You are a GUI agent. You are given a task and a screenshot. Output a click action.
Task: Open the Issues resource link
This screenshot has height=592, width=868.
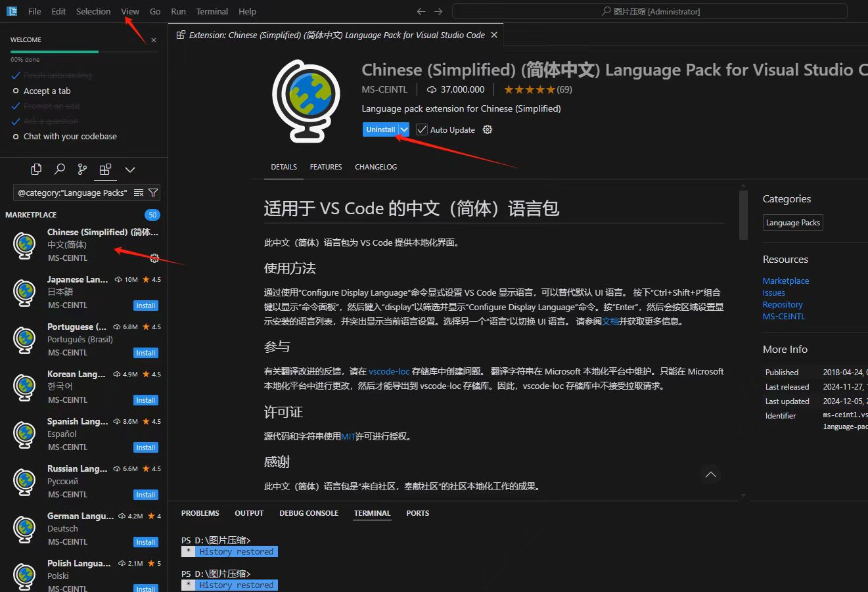pyautogui.click(x=774, y=292)
